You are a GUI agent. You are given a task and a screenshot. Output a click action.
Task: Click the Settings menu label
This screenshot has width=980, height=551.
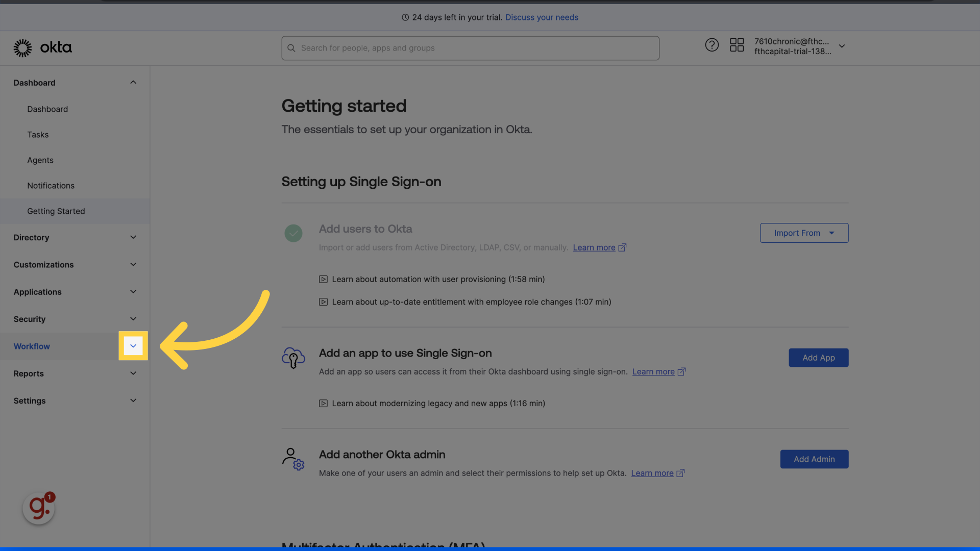tap(30, 401)
